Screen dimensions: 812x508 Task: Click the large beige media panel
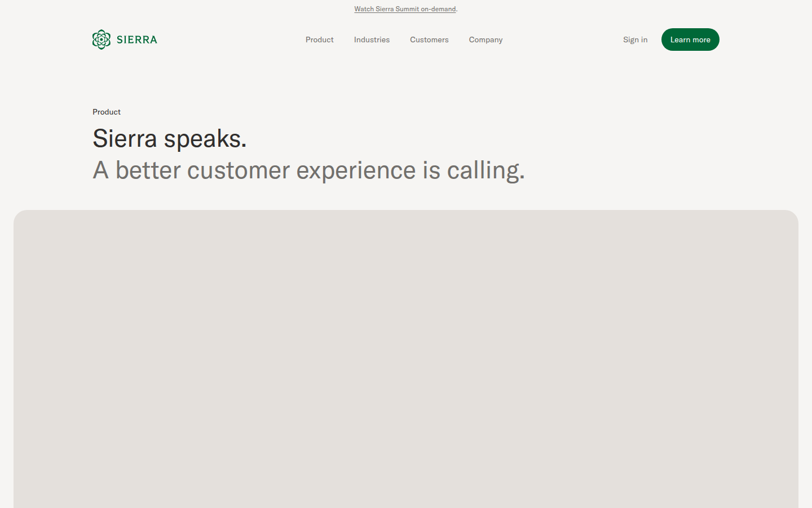tap(406, 359)
